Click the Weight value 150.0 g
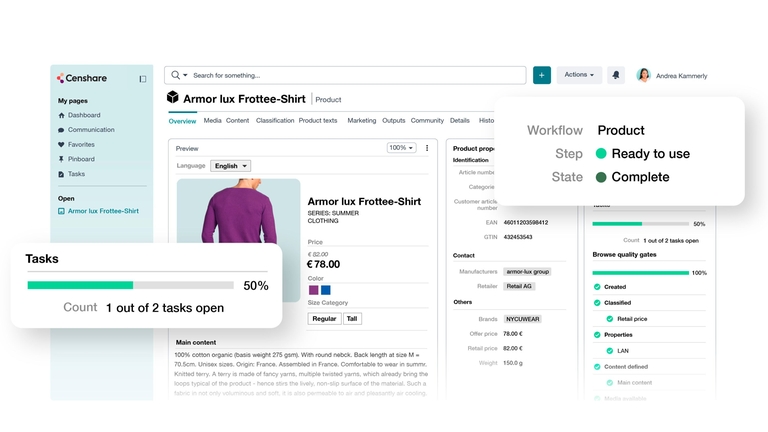The width and height of the screenshot is (768, 432). pyautogui.click(x=513, y=363)
